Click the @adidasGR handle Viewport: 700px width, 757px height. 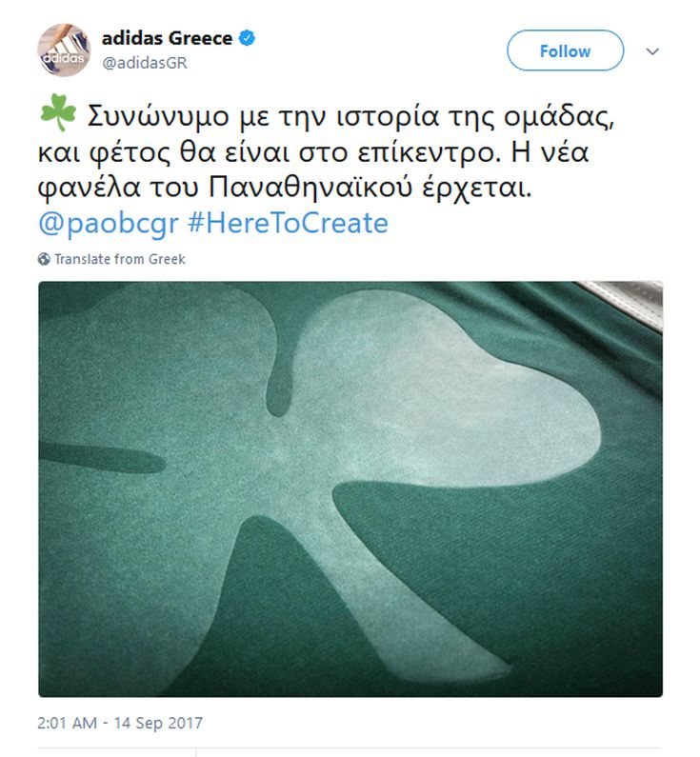pyautogui.click(x=145, y=63)
